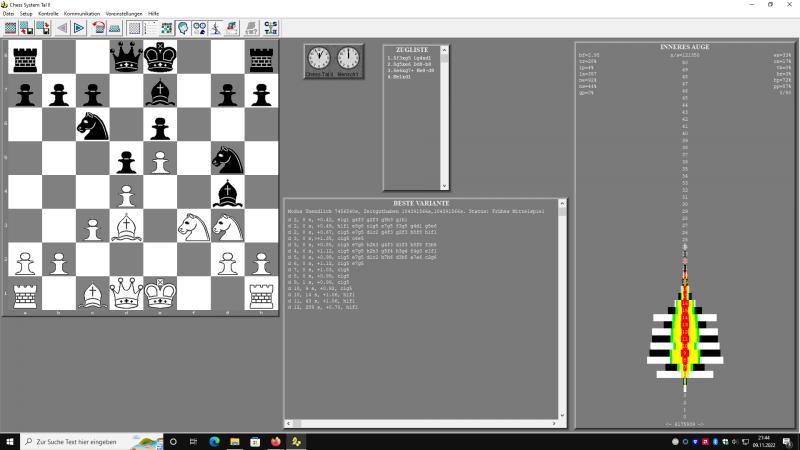Click the new board setup toolbar icon
The image size is (800, 450).
click(x=11, y=28)
